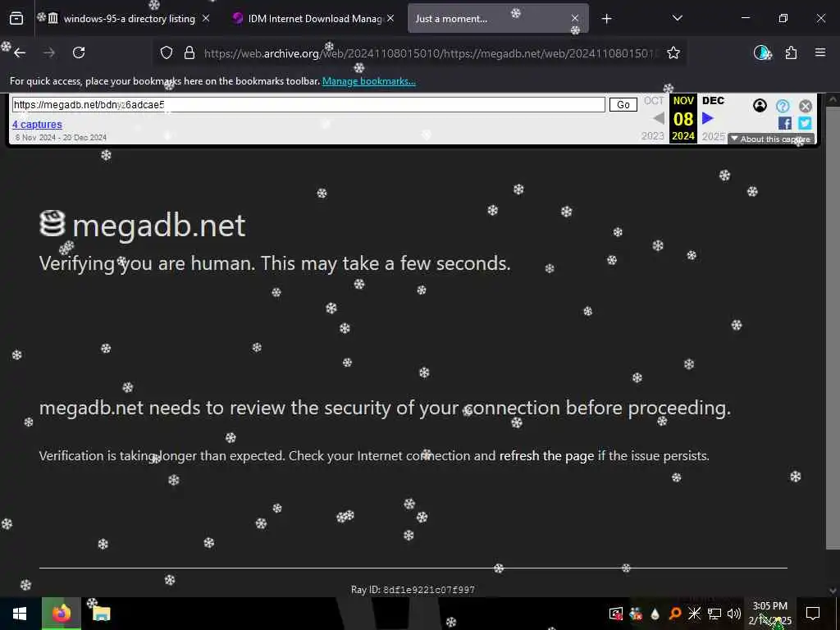The width and height of the screenshot is (840, 630).
Task: Select NOV month in Wayback toolbar
Action: coord(683,101)
